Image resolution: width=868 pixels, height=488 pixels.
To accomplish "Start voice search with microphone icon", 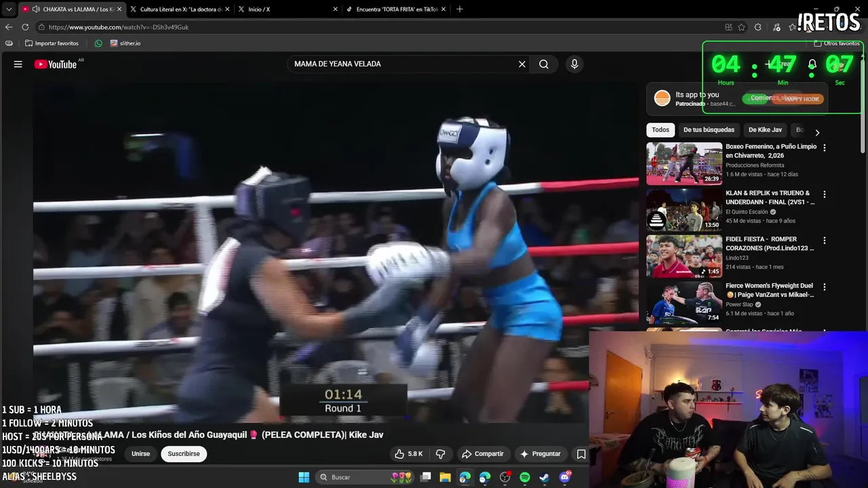I will click(x=574, y=64).
